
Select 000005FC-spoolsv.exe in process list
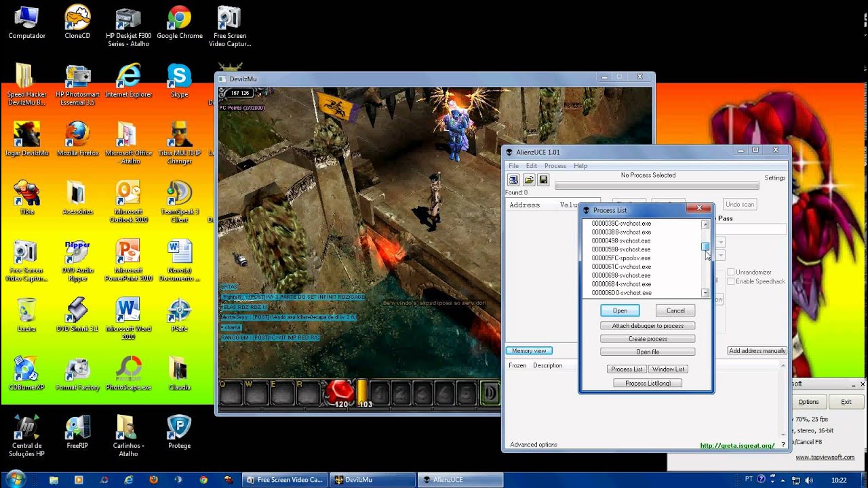coord(621,258)
